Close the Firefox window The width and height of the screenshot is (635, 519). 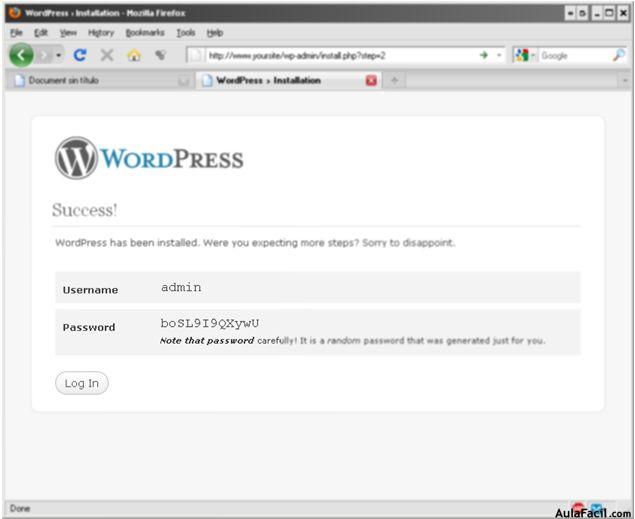tap(623, 13)
